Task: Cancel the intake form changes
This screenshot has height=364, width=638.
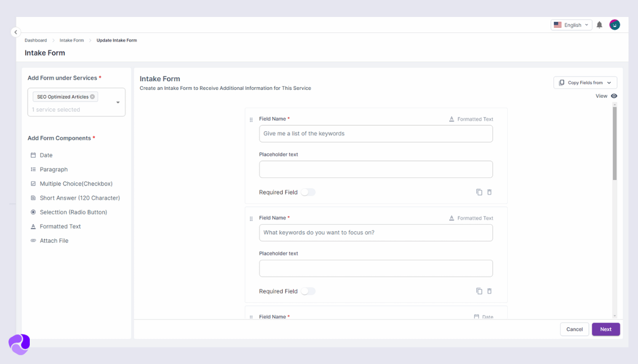Action: 574,329
